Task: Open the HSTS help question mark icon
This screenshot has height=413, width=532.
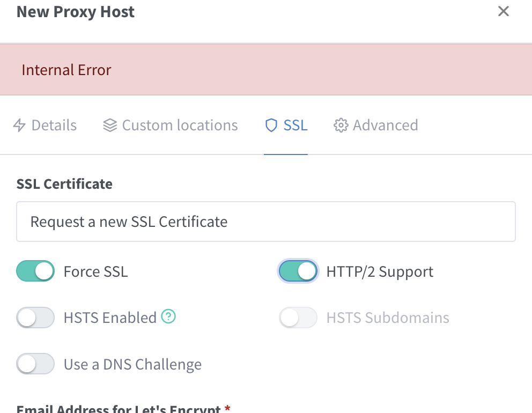Action: pyautogui.click(x=169, y=317)
